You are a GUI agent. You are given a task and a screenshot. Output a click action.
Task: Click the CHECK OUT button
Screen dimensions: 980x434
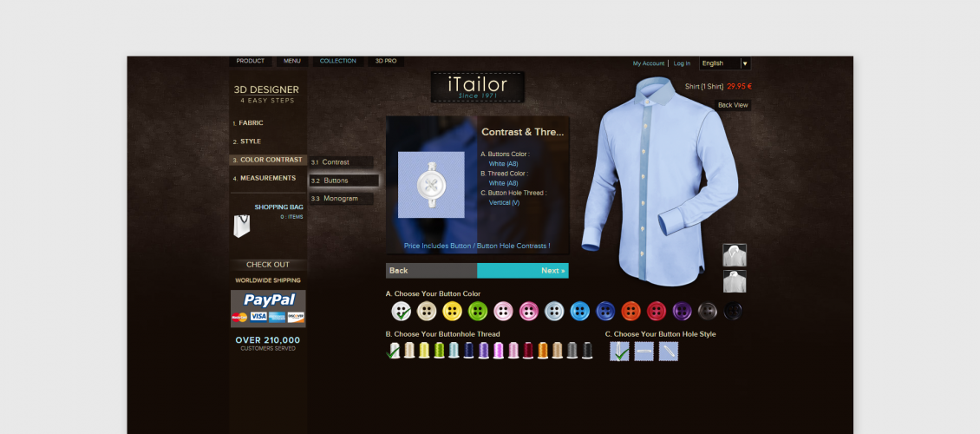(268, 265)
